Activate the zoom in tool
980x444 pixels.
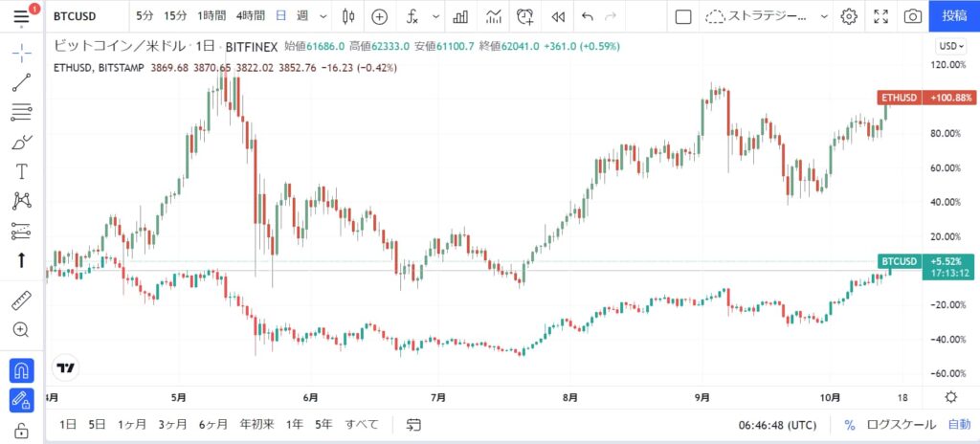21,330
